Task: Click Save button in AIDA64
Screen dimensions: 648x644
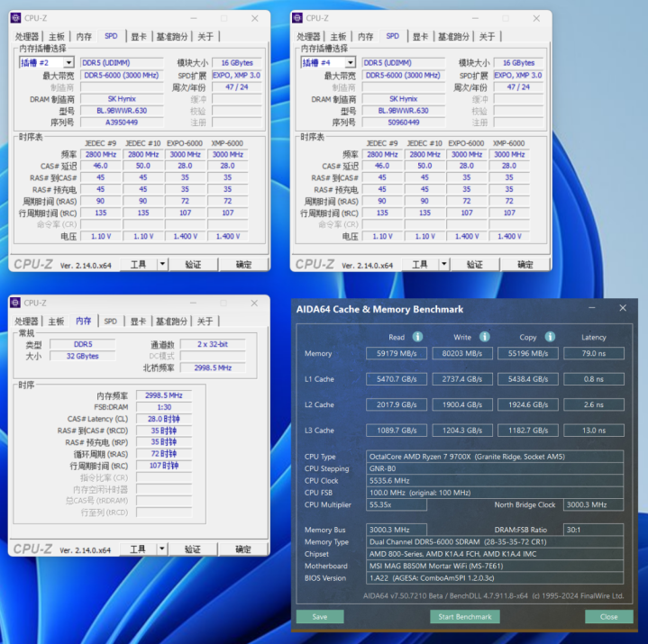Action: pos(320,617)
